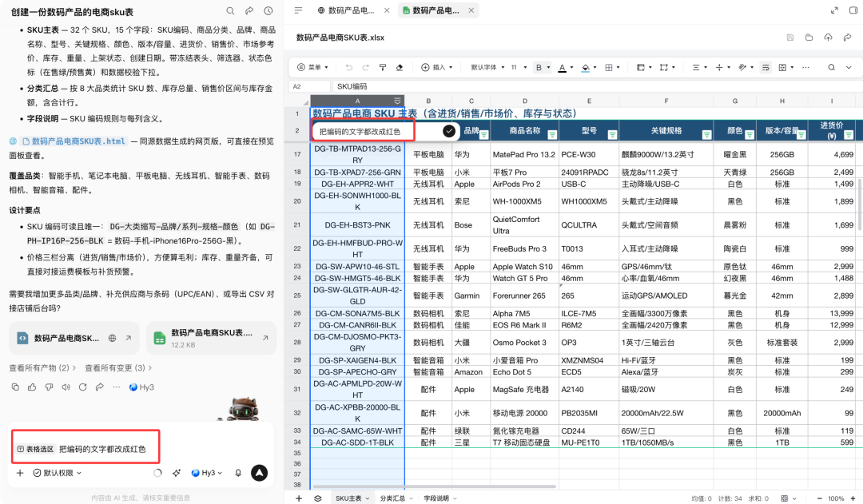Open the HTML file artifact card
The image size is (863, 504).
point(74,339)
